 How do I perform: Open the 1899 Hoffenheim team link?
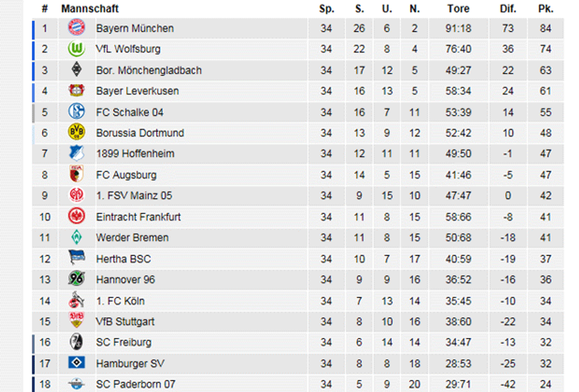[x=135, y=154]
